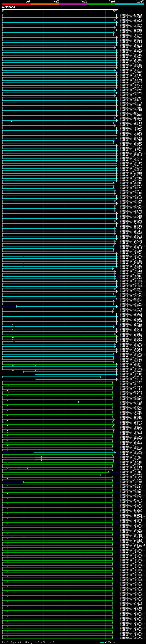This screenshot has width=146, height=644.
Task: Open the UniRef100_B9REV9 entry
Action: click(131, 22)
